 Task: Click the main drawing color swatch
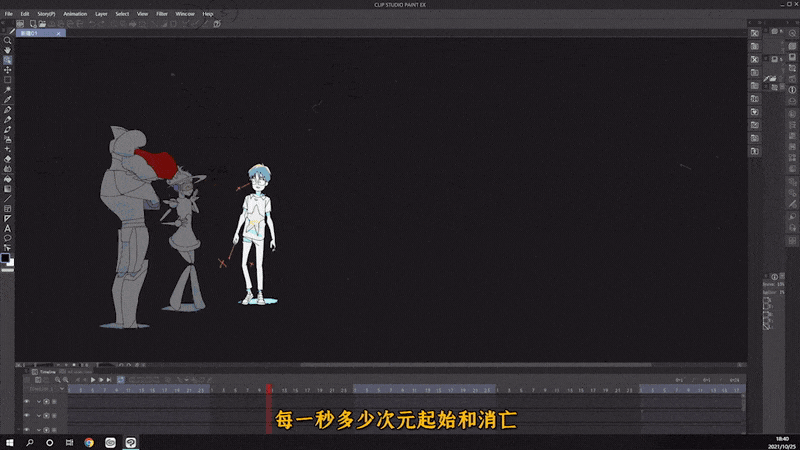click(5, 258)
